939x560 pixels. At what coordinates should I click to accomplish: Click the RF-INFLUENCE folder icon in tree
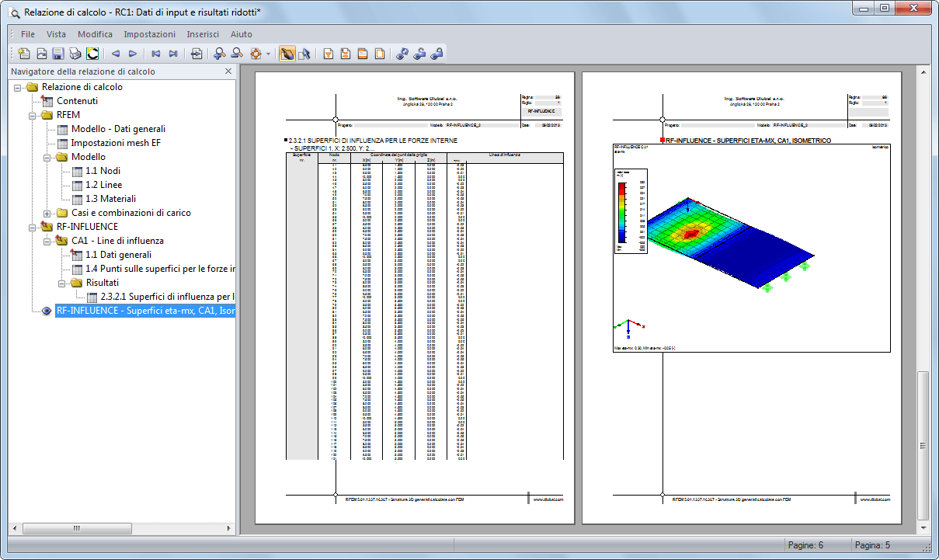(47, 227)
